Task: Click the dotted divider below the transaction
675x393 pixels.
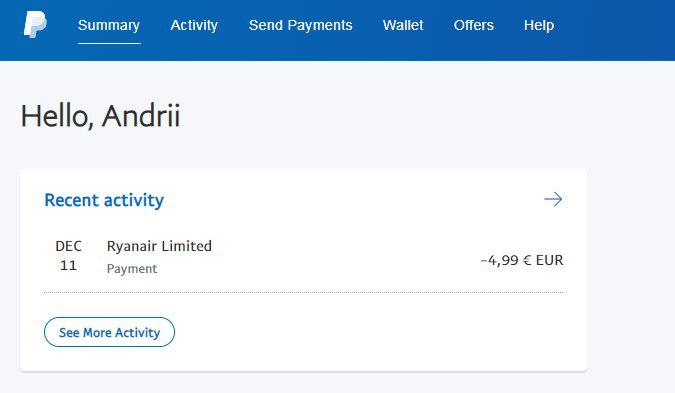Action: click(x=303, y=292)
